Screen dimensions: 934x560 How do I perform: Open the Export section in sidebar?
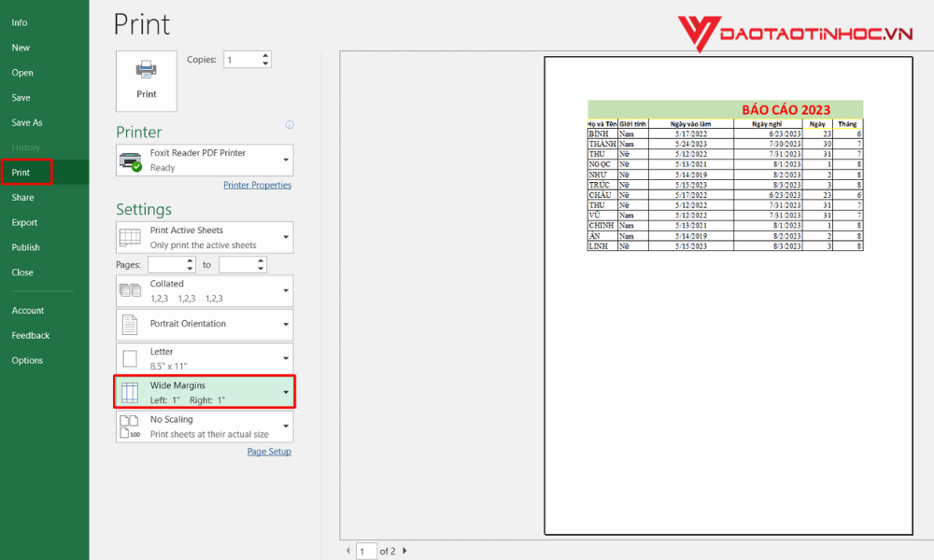(23, 222)
